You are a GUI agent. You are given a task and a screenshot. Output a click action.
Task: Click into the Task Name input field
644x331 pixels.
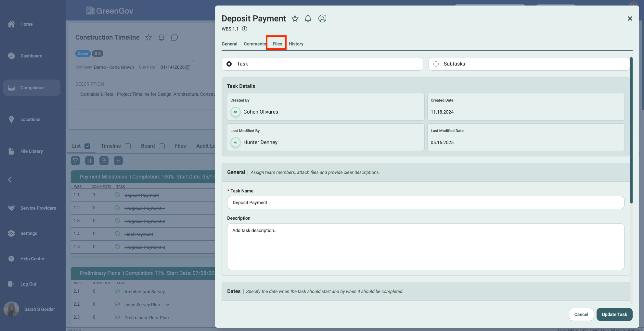pyautogui.click(x=425, y=202)
